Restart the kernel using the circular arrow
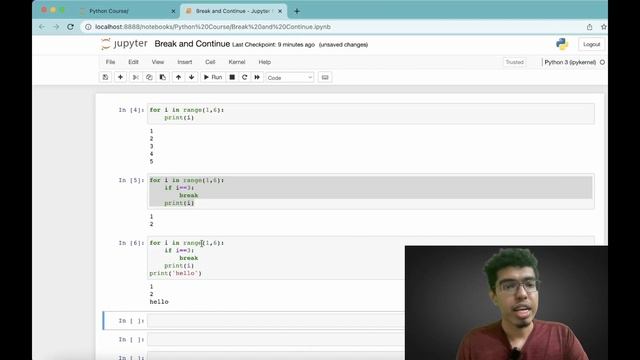640x360 pixels. [244, 77]
